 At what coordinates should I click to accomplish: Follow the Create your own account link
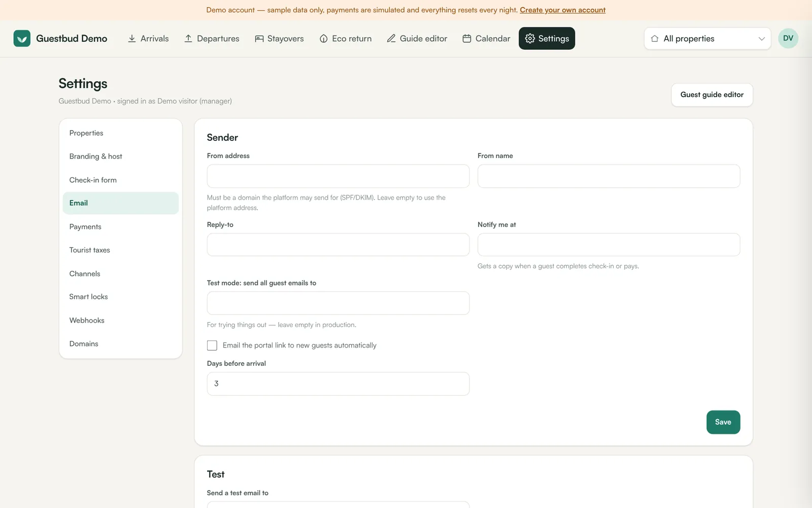[x=562, y=10]
